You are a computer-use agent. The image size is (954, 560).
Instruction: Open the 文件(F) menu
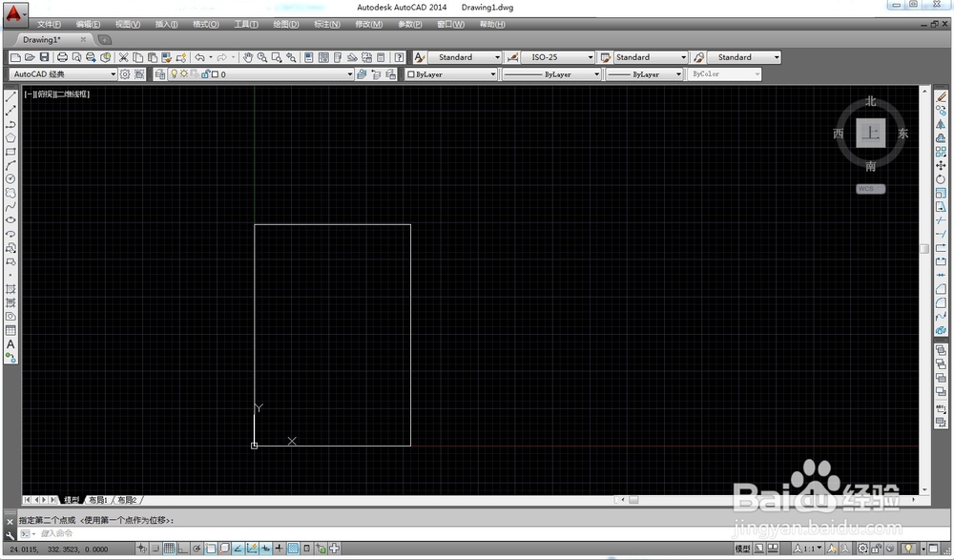[x=49, y=25]
